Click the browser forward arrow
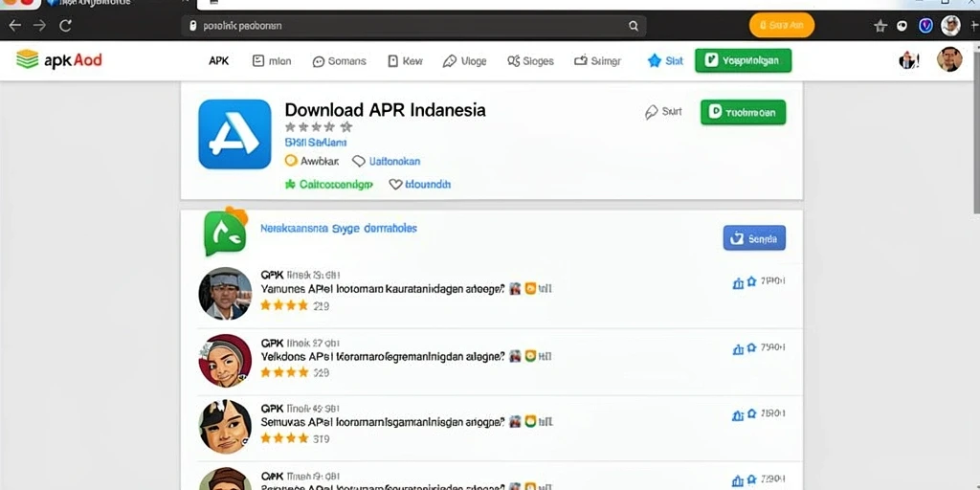Image resolution: width=980 pixels, height=490 pixels. (x=39, y=26)
